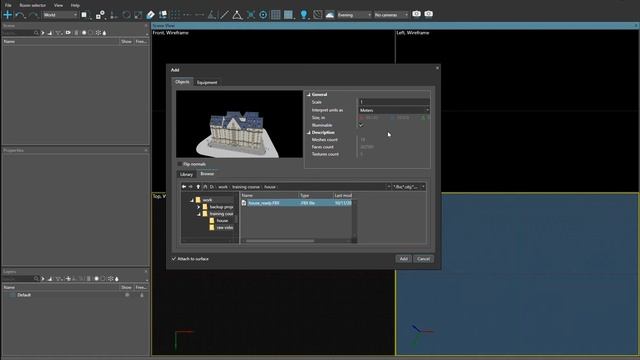Open the Room selector menu
Image resolution: width=640 pixels, height=360 pixels.
(33, 5)
